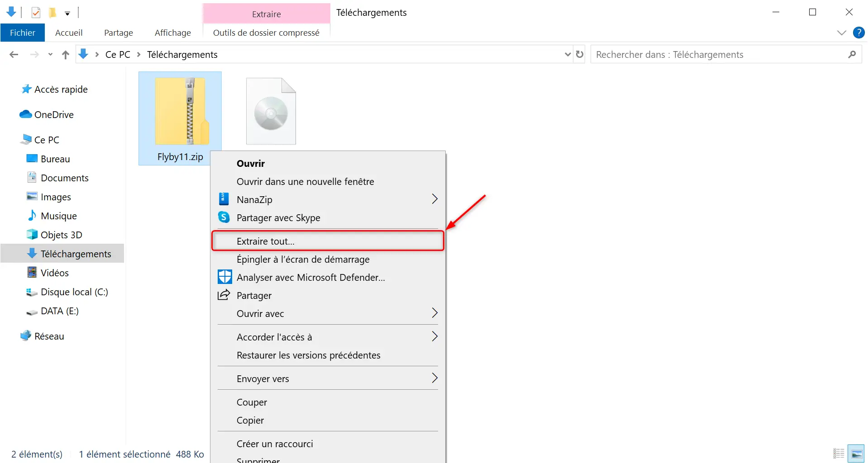Open recent locations dropdown arrow

point(50,55)
